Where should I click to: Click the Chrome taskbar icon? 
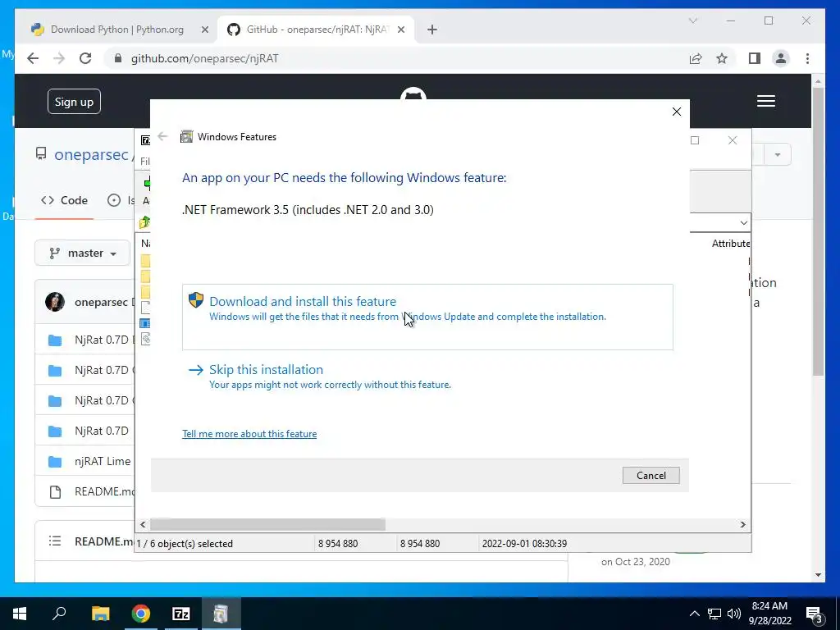point(141,614)
